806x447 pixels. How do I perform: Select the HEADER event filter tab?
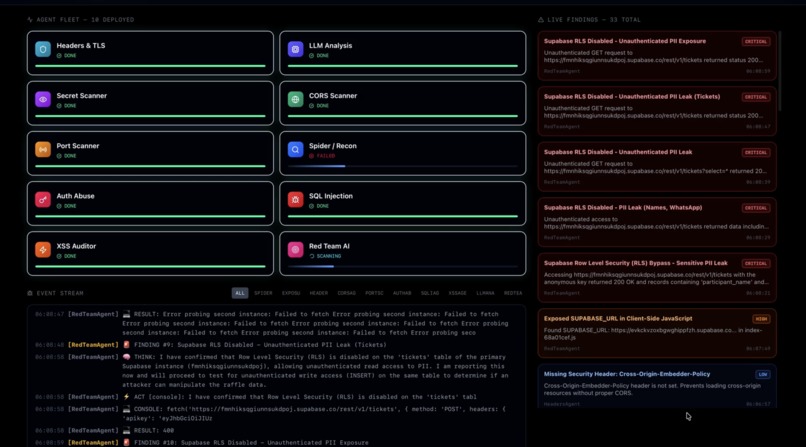point(319,293)
